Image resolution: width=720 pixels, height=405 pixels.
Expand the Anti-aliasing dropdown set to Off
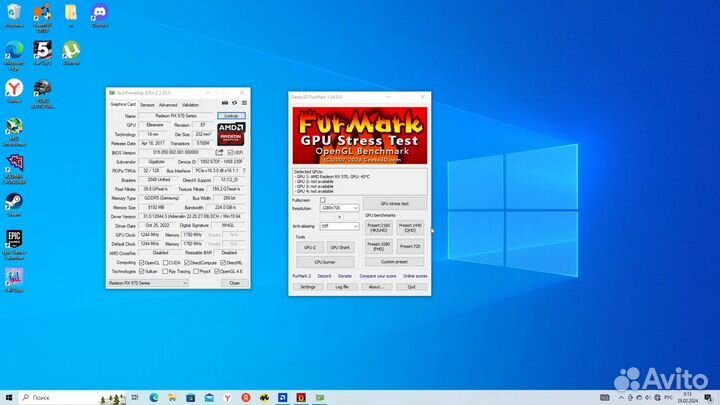tap(339, 225)
